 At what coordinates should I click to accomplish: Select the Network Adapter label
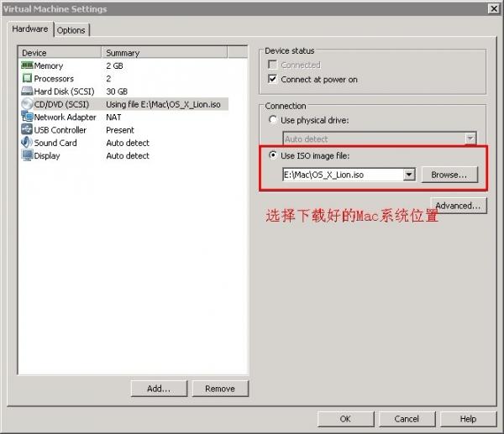tap(65, 117)
